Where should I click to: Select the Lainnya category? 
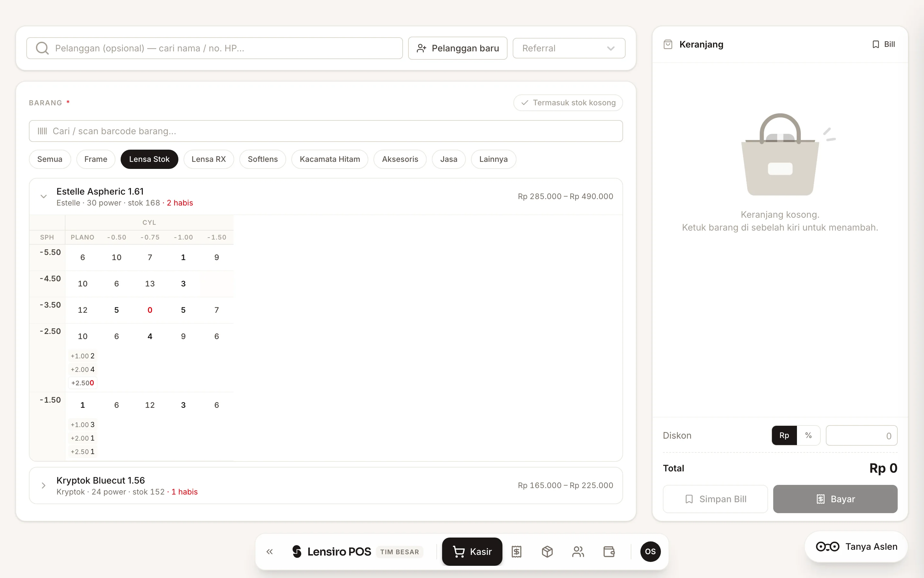coord(493,159)
